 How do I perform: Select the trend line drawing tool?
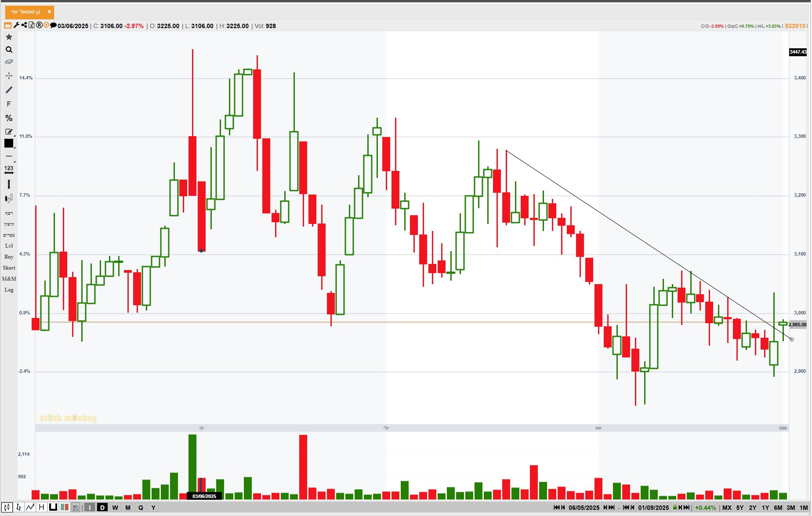coord(9,90)
